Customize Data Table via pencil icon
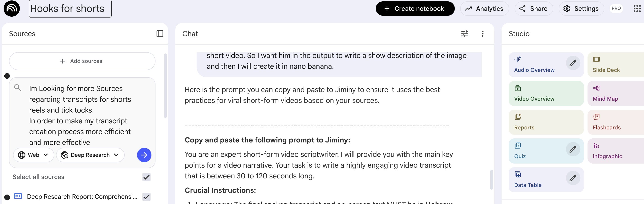The height and width of the screenshot is (204, 644). [573, 178]
